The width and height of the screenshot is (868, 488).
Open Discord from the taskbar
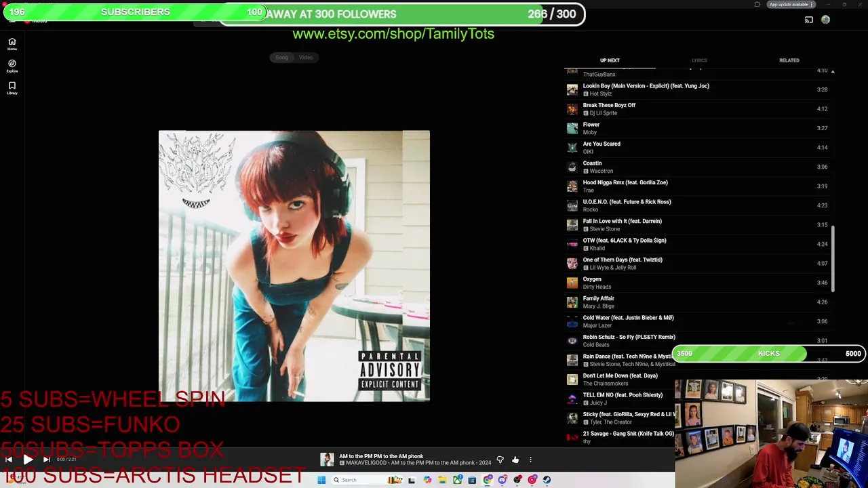502,480
